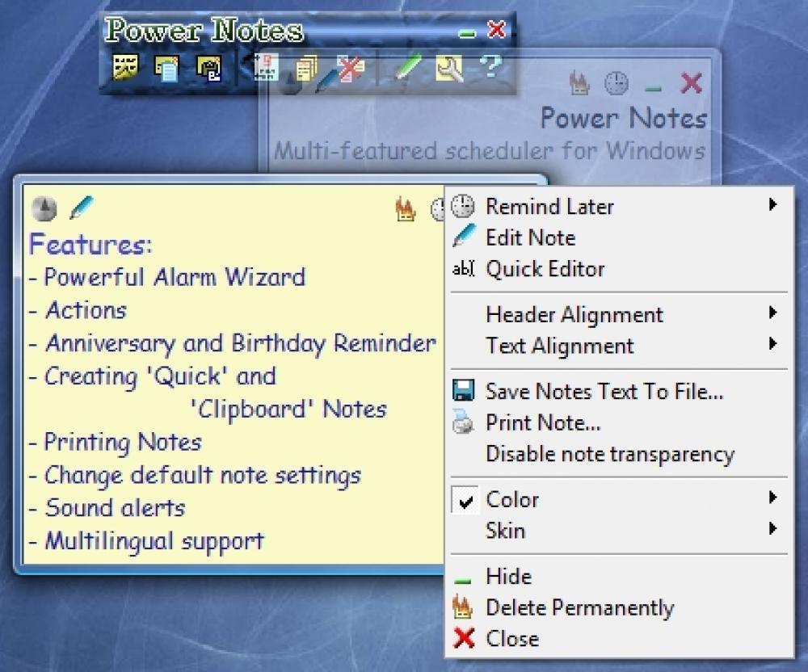Viewport: 808px width, 672px height.
Task: Open the Header Alignment submenu
Action: coord(574,315)
